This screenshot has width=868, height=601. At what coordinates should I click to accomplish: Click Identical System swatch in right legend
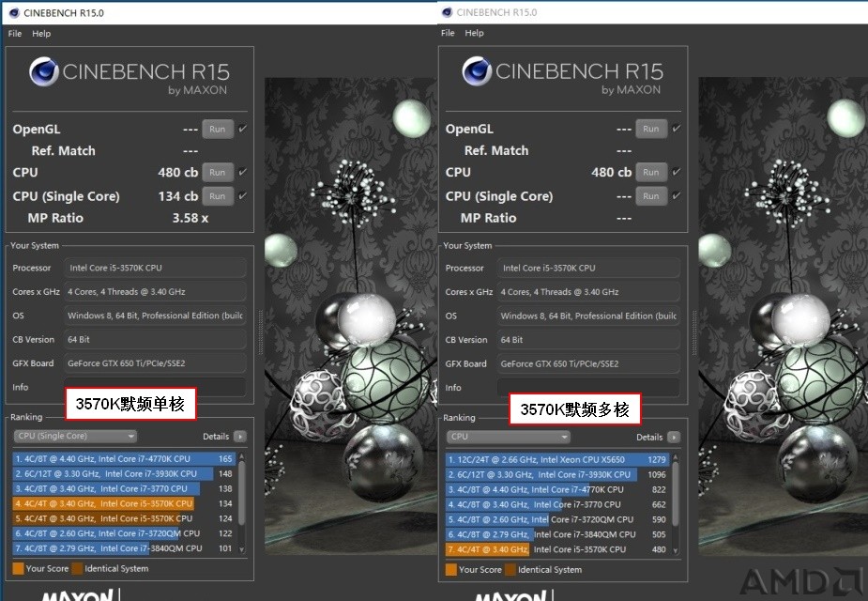click(510, 569)
